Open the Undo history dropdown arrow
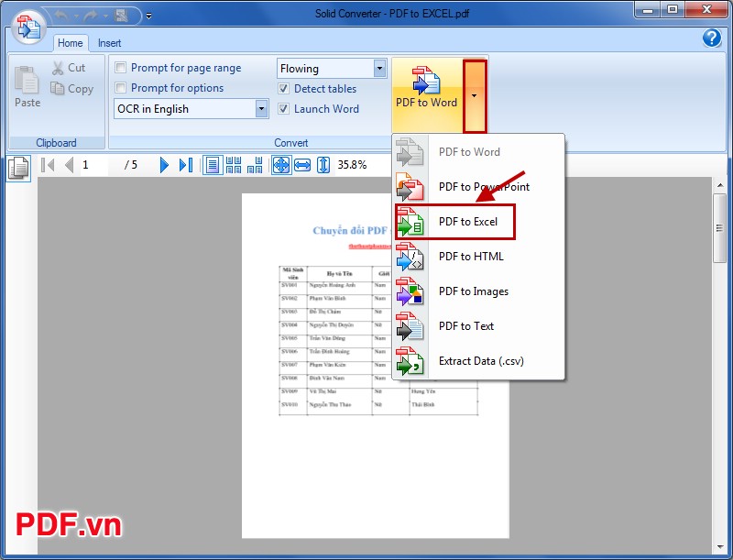The width and height of the screenshot is (733, 560). point(75,16)
